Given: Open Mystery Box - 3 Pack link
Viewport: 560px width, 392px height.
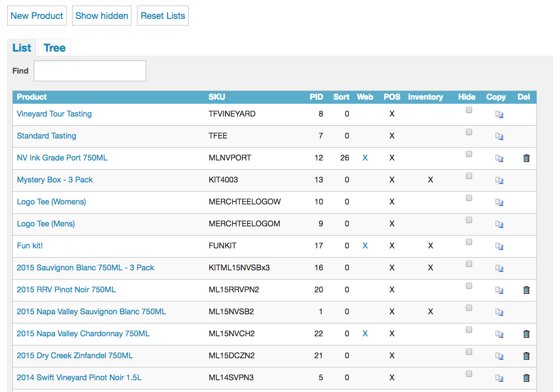Looking at the screenshot, I should 55,179.
